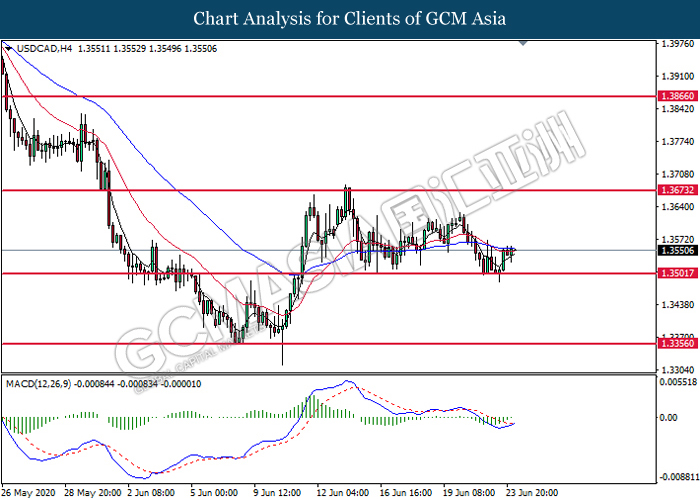Click the gray 1.35506 current price tag

coord(677,250)
